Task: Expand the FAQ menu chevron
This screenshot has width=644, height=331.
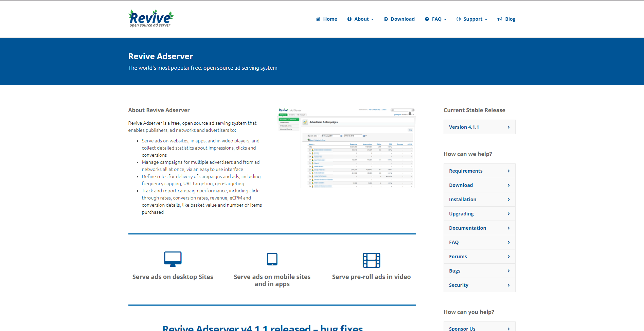Action: (445, 19)
